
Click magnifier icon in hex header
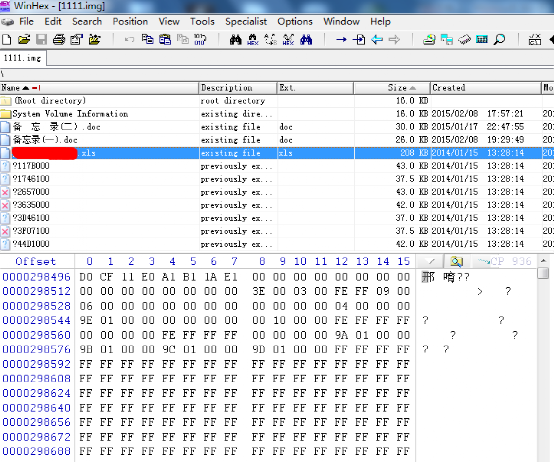tap(456, 261)
